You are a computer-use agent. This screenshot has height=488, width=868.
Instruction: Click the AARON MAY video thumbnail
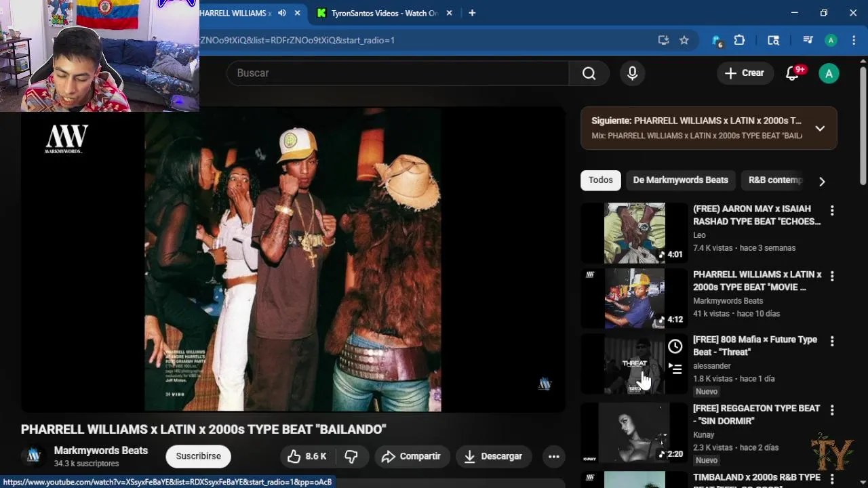(635, 233)
